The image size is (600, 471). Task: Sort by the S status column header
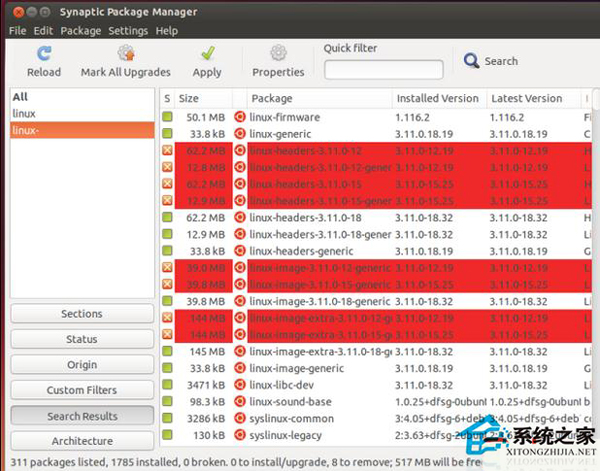click(167, 98)
